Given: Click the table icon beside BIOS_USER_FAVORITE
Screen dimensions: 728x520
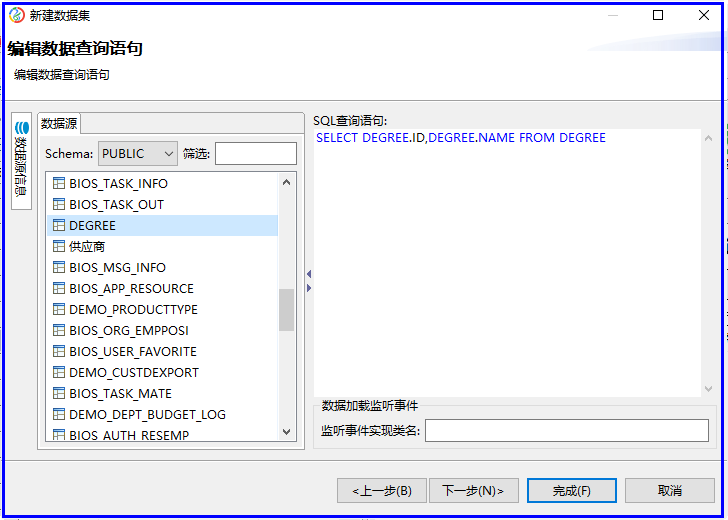Looking at the screenshot, I should pyautogui.click(x=58, y=352).
